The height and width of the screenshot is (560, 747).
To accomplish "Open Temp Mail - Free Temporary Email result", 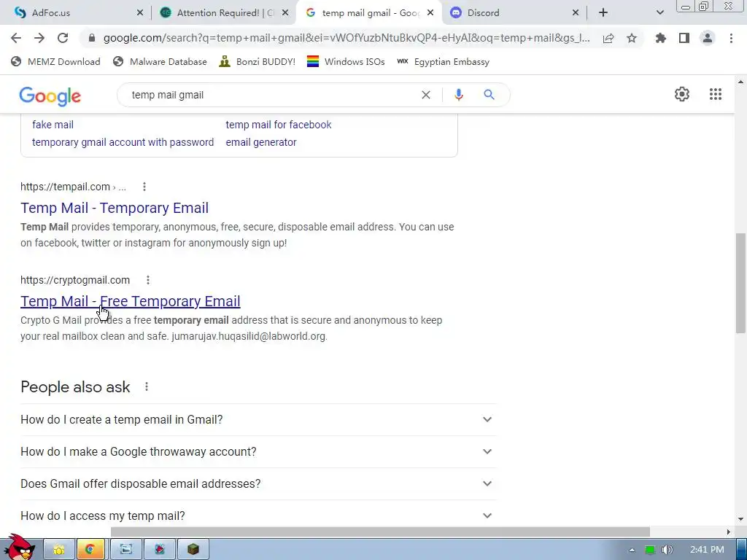I will pos(130,301).
